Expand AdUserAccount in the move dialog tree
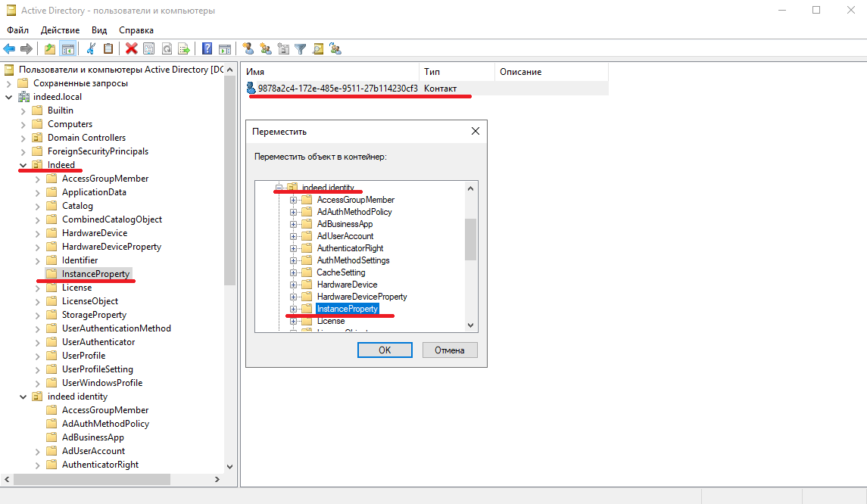This screenshot has height=504, width=867. (293, 236)
